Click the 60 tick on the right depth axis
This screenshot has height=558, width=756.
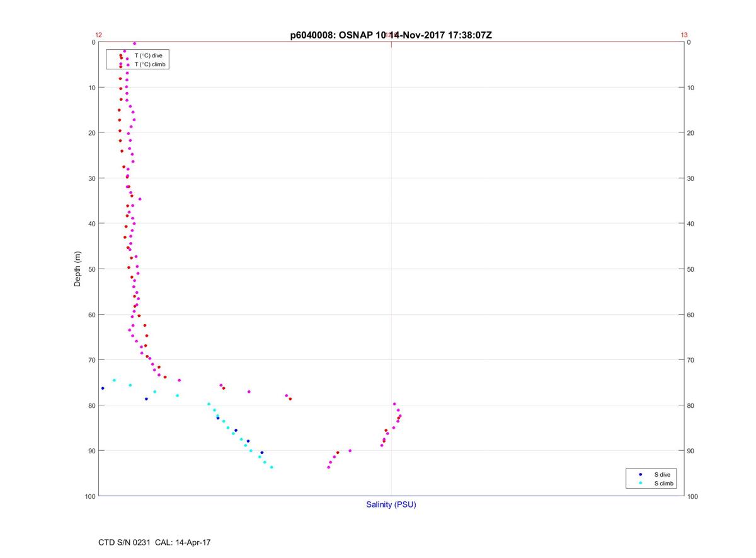(x=691, y=315)
